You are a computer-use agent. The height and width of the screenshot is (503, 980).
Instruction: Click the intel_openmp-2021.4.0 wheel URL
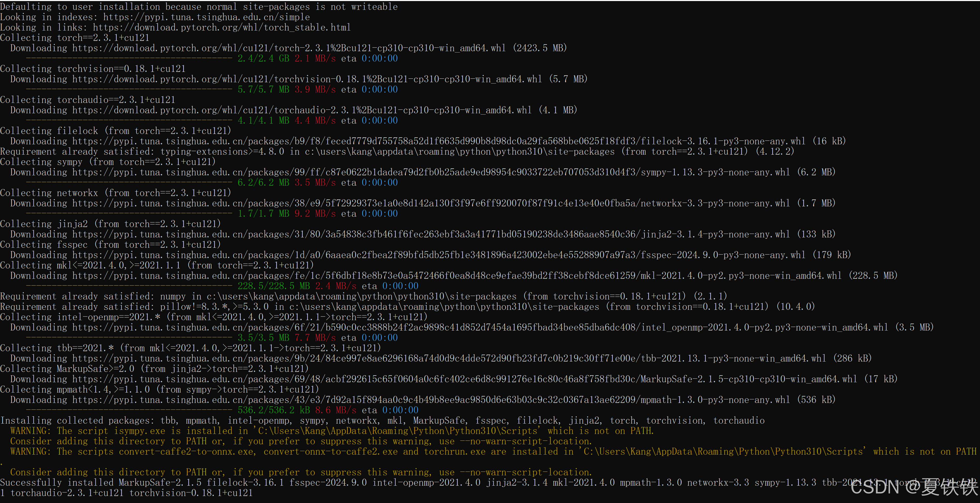coord(480,327)
